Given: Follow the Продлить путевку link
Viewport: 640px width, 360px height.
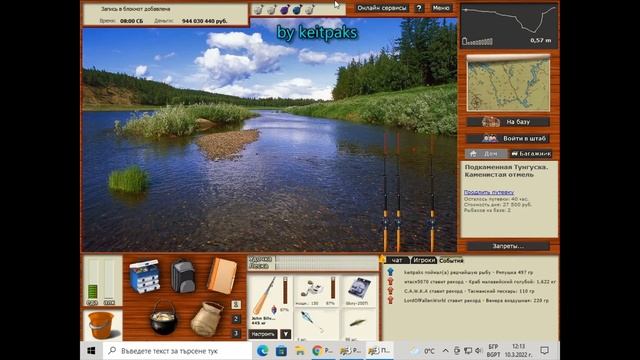Looking at the screenshot, I should click(489, 192).
